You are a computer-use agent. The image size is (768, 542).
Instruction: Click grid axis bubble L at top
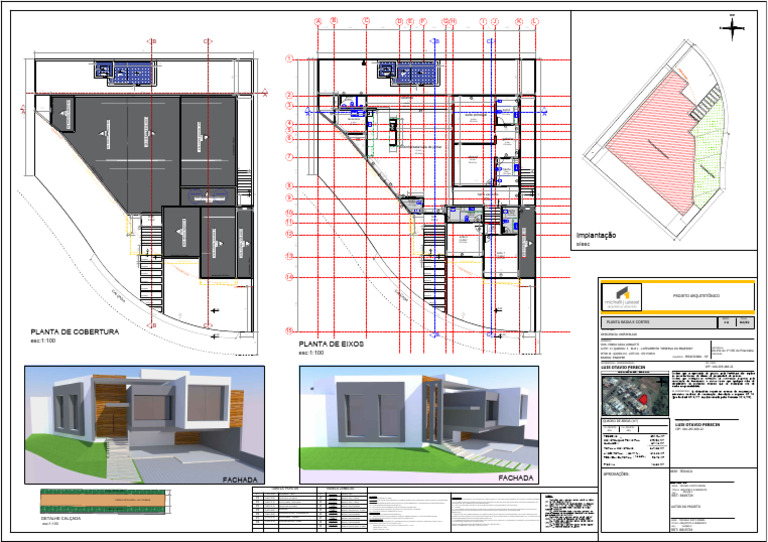534,20
